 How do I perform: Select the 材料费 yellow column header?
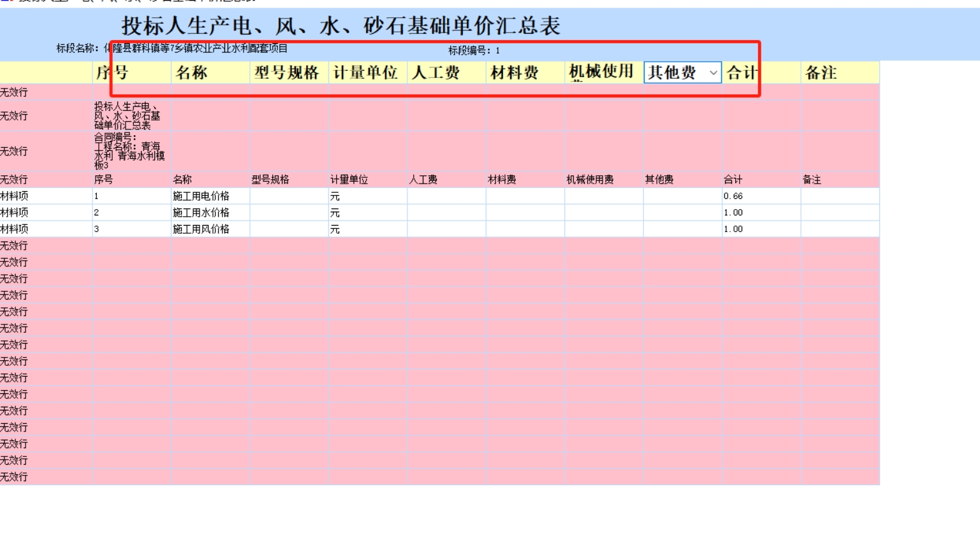524,73
